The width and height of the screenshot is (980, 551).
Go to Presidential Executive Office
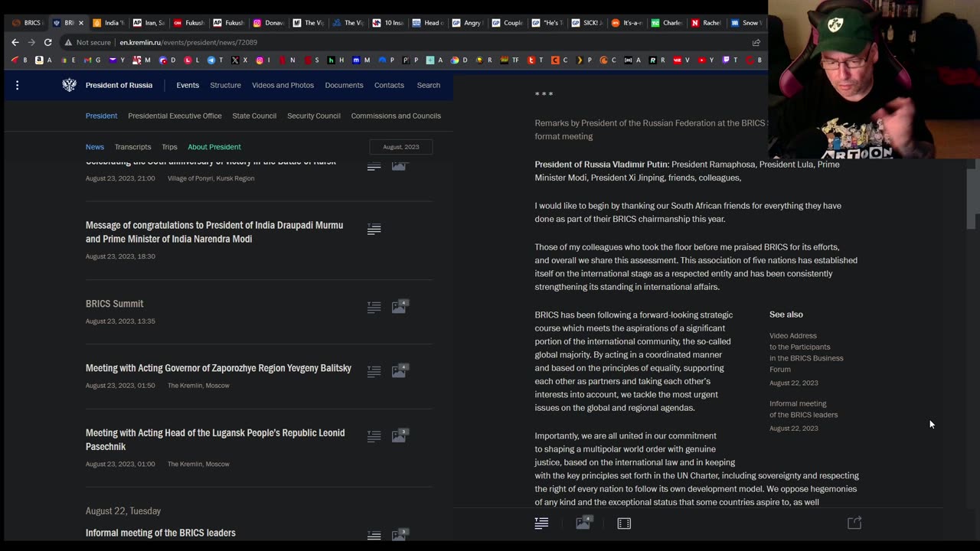pyautogui.click(x=175, y=116)
